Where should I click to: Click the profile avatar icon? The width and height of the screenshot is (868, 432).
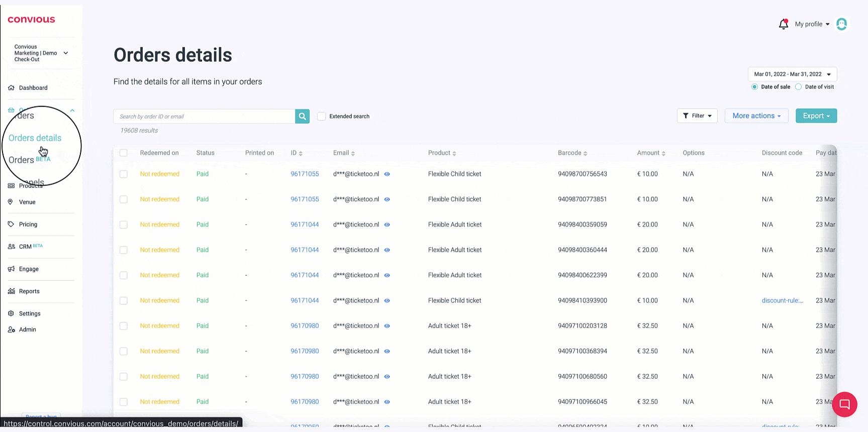[x=841, y=24]
